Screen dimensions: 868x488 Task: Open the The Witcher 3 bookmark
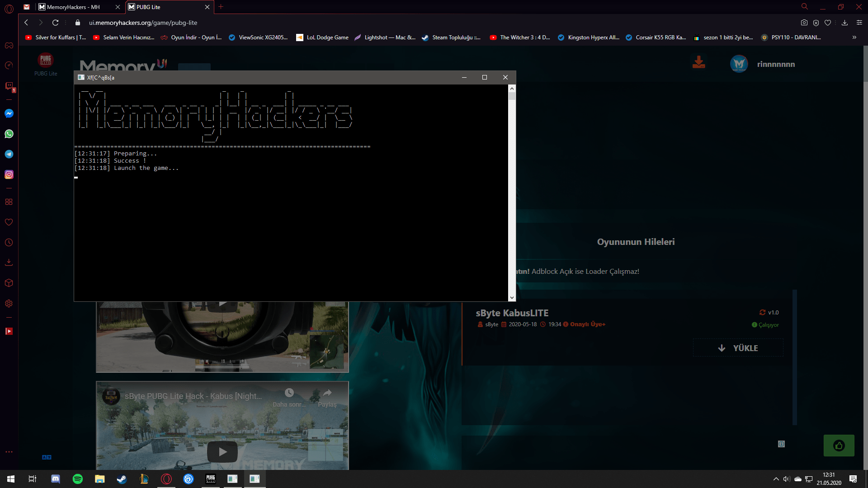point(520,38)
